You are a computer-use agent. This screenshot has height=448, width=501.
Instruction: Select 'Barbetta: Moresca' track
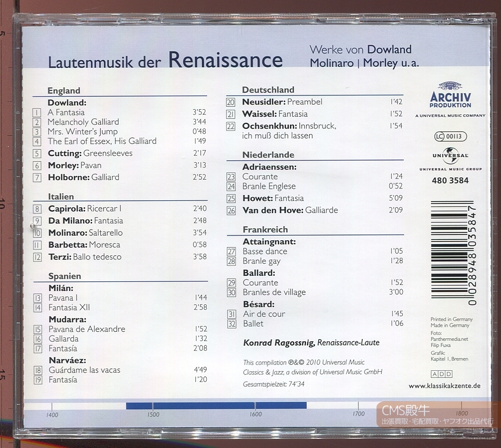click(x=84, y=245)
